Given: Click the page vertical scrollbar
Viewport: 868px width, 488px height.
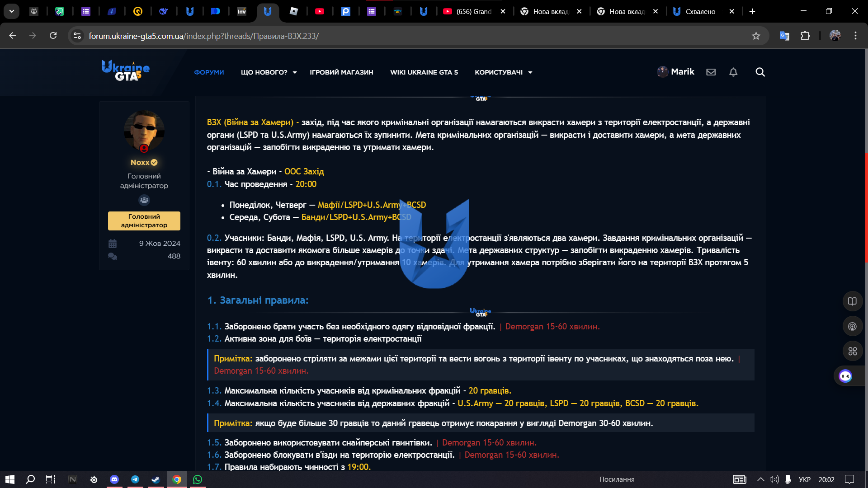Looking at the screenshot, I should pyautogui.click(x=866, y=208).
